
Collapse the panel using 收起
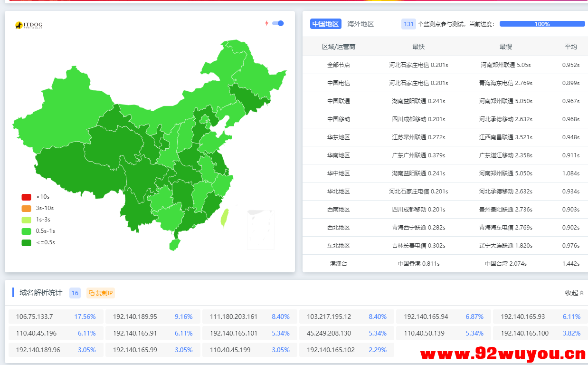coord(574,293)
